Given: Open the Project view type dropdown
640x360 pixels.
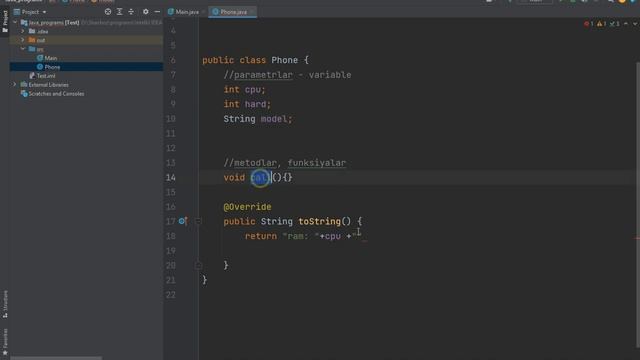Looking at the screenshot, I should tap(44, 12).
